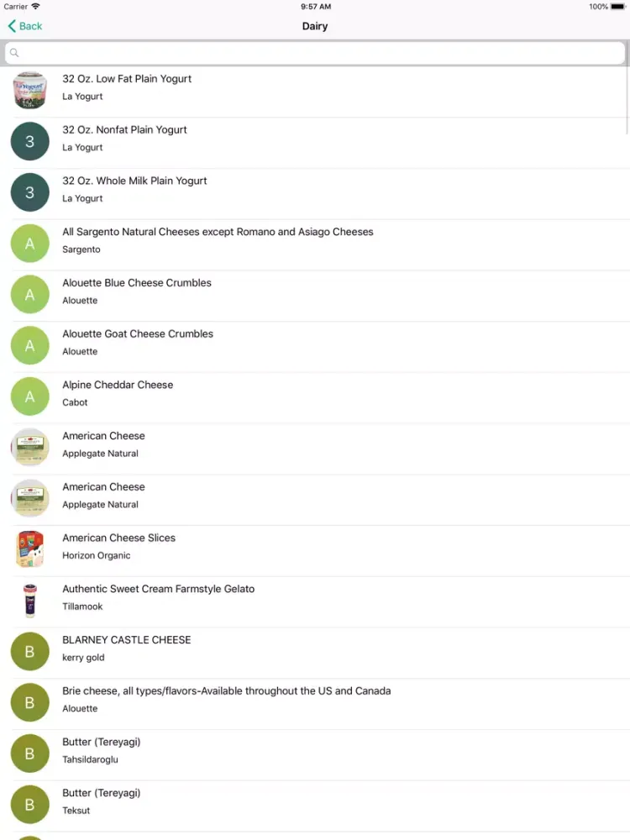The height and width of the screenshot is (840, 630).
Task: Click the search magnifier icon
Action: click(x=14, y=53)
